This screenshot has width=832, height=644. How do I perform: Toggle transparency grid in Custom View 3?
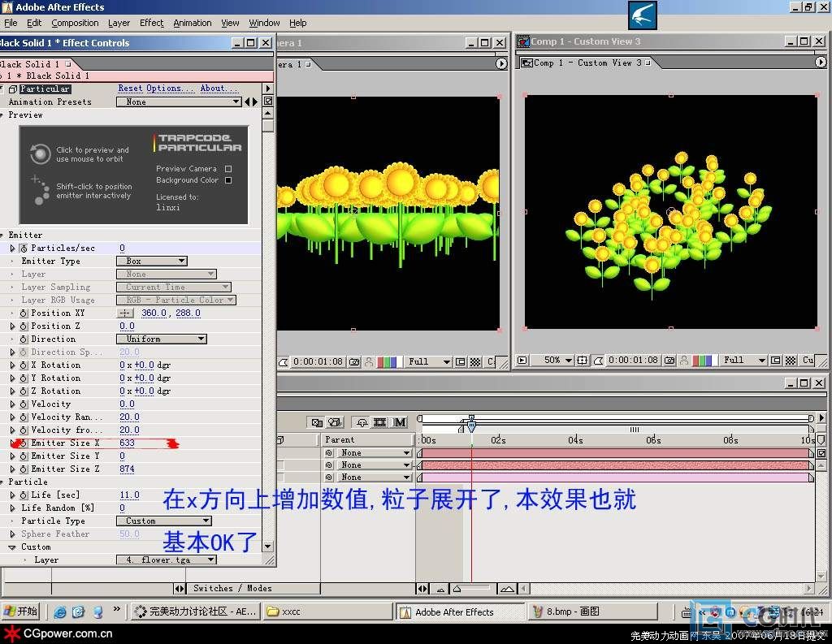(x=791, y=361)
